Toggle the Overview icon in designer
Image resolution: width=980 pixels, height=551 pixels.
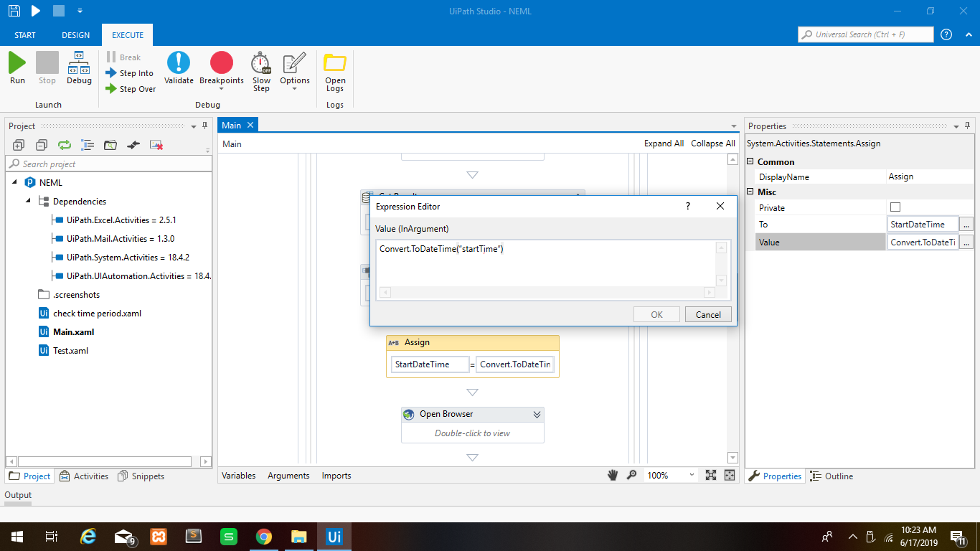point(730,475)
